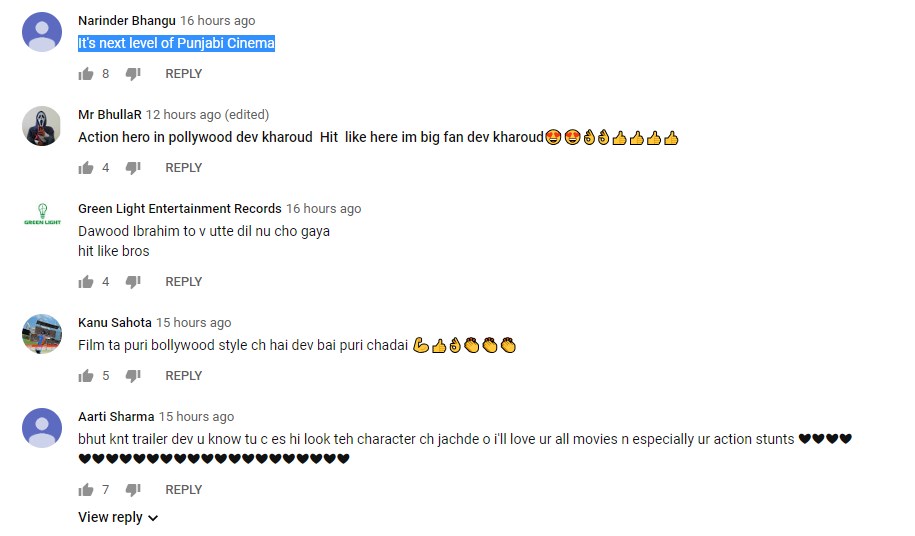The height and width of the screenshot is (536, 915).
Task: Open Mr BhullaR's ghost mask avatar
Action: (x=42, y=126)
